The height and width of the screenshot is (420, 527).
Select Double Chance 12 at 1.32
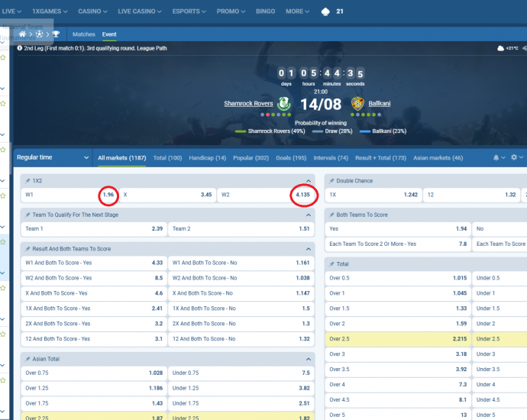471,195
